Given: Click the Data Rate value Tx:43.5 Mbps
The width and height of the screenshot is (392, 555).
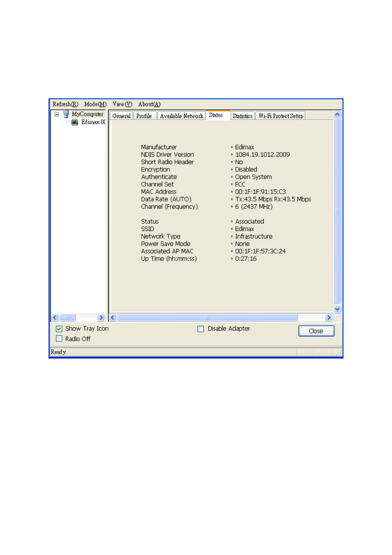Looking at the screenshot, I should click(254, 199).
